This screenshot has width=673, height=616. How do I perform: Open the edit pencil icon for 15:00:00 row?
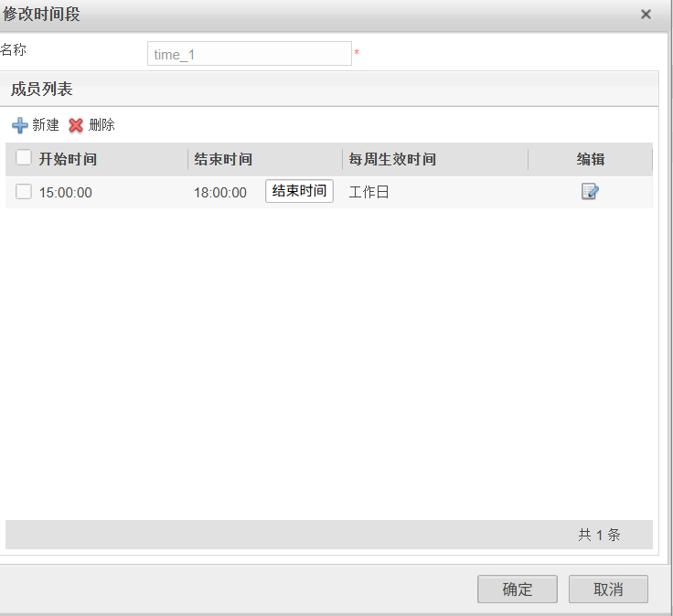tap(590, 191)
